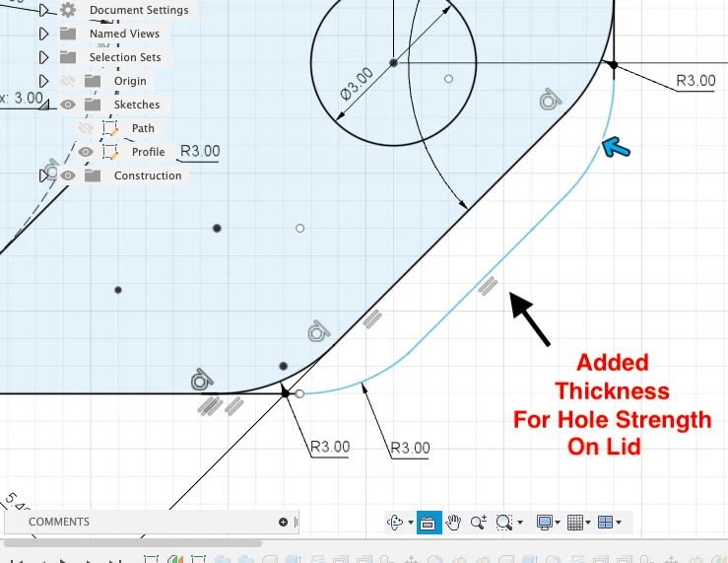Click the Construction folder icon

click(93, 176)
